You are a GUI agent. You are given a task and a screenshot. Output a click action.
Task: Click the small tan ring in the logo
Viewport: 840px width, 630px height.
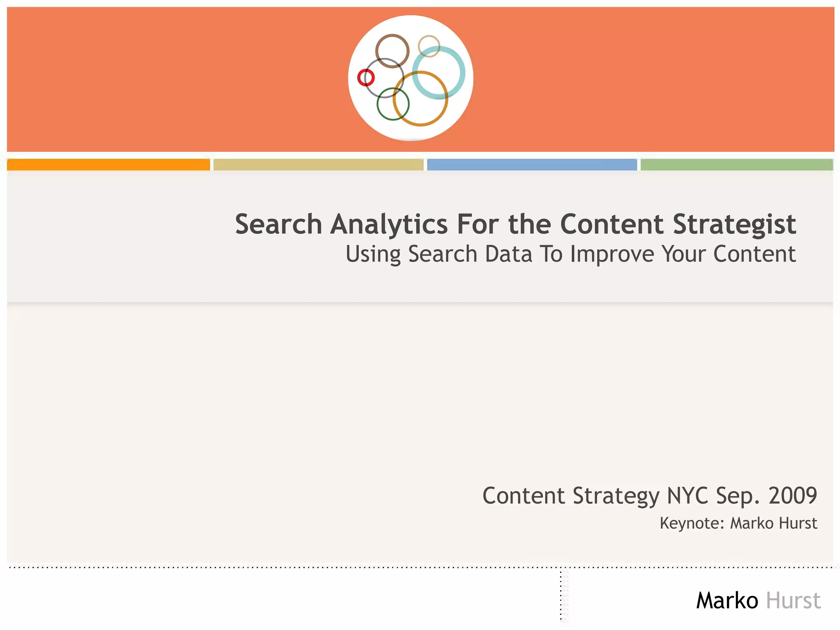coord(429,37)
